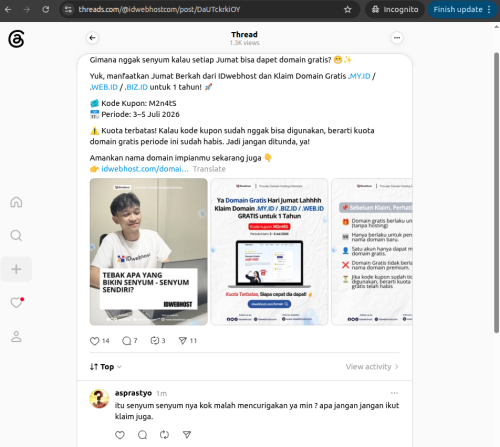The height and width of the screenshot is (447, 500).
Task: Click browser back arrow
Action: [x=8, y=9]
